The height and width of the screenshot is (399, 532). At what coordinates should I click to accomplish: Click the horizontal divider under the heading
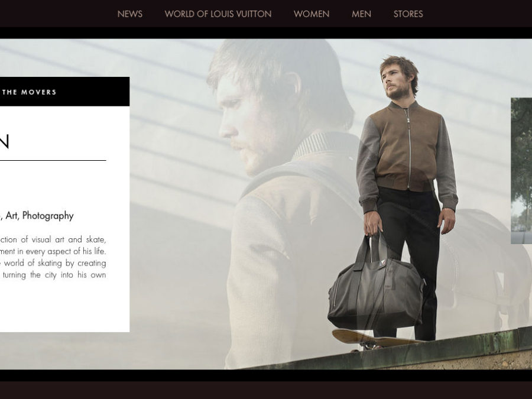[x=53, y=160]
